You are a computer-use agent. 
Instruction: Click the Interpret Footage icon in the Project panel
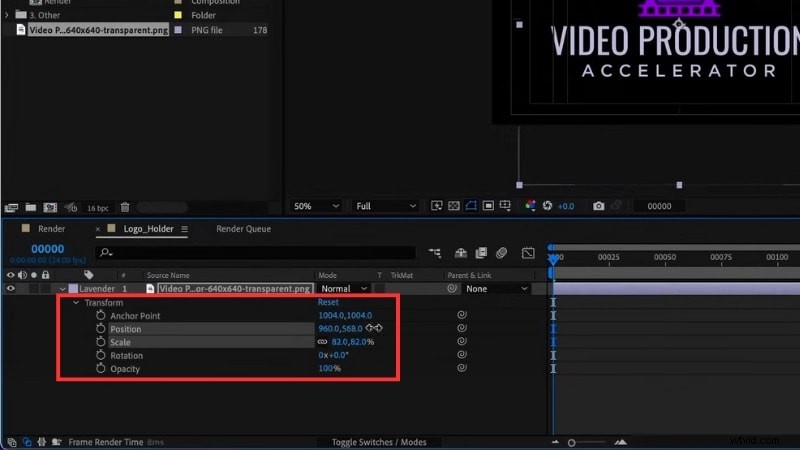click(x=11, y=207)
